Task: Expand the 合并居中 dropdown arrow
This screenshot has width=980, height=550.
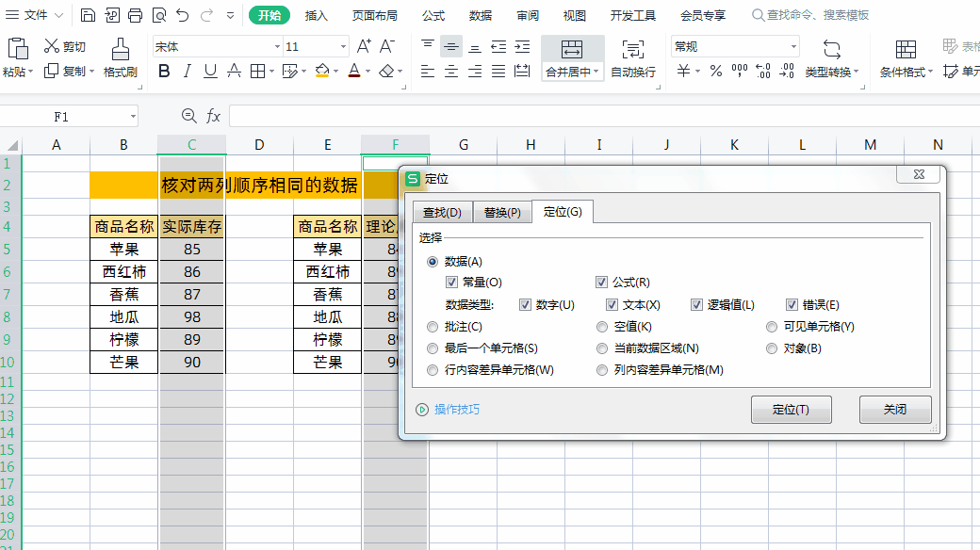Action: click(596, 72)
